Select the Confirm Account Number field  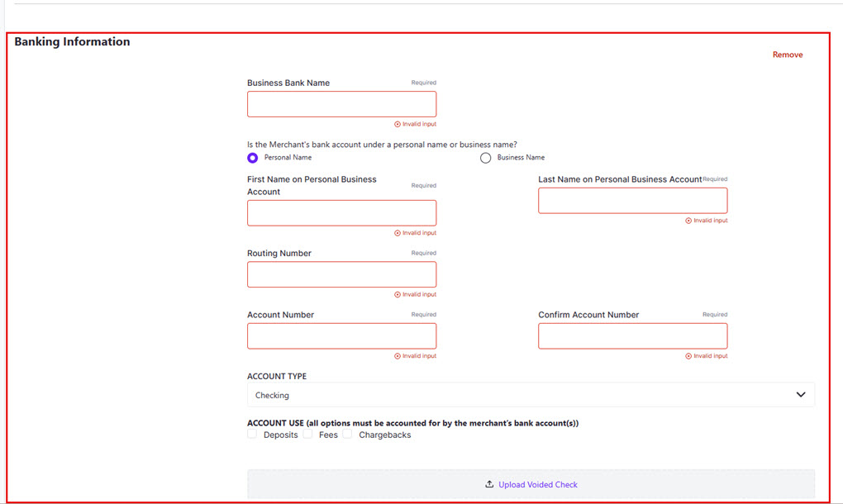632,336
